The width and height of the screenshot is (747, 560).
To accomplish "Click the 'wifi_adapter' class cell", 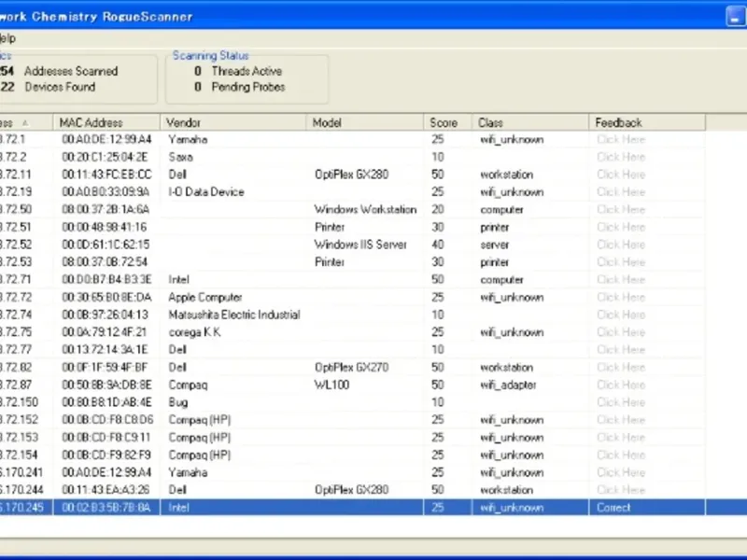I will (x=508, y=385).
